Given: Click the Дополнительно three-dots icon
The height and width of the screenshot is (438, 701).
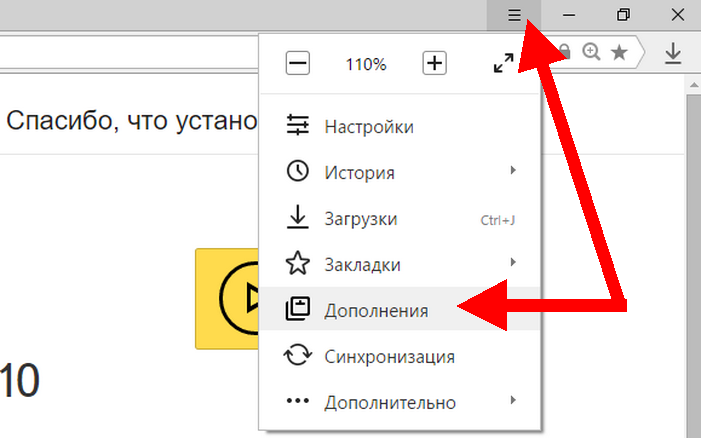Looking at the screenshot, I should 298,401.
